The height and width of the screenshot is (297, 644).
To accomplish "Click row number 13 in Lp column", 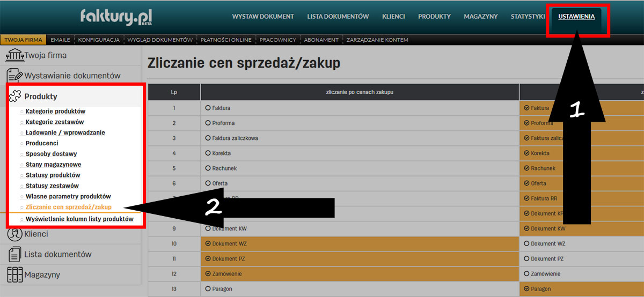I will coord(174,289).
